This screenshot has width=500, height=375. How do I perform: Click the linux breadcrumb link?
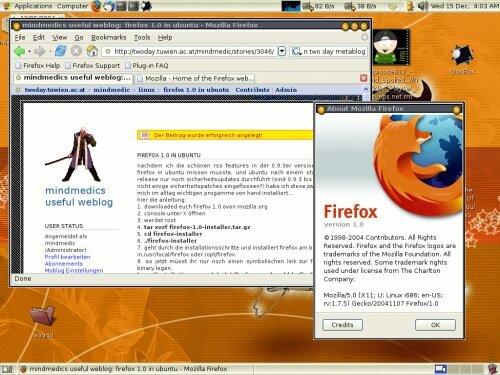pyautogui.click(x=146, y=90)
